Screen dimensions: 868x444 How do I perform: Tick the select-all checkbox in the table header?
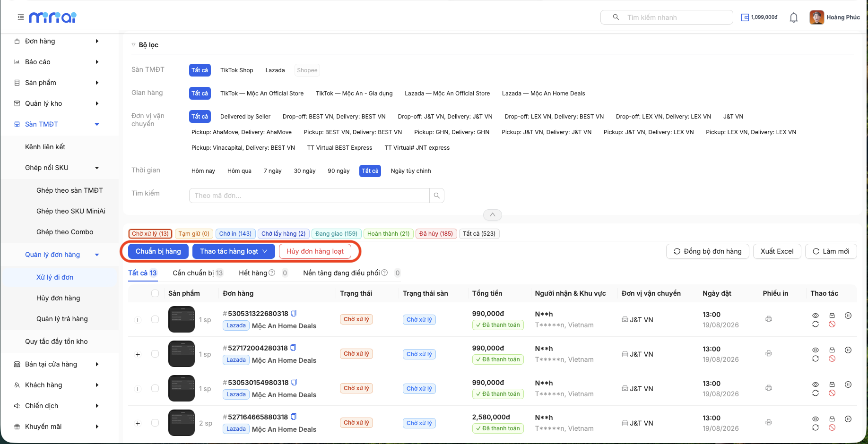click(x=155, y=293)
